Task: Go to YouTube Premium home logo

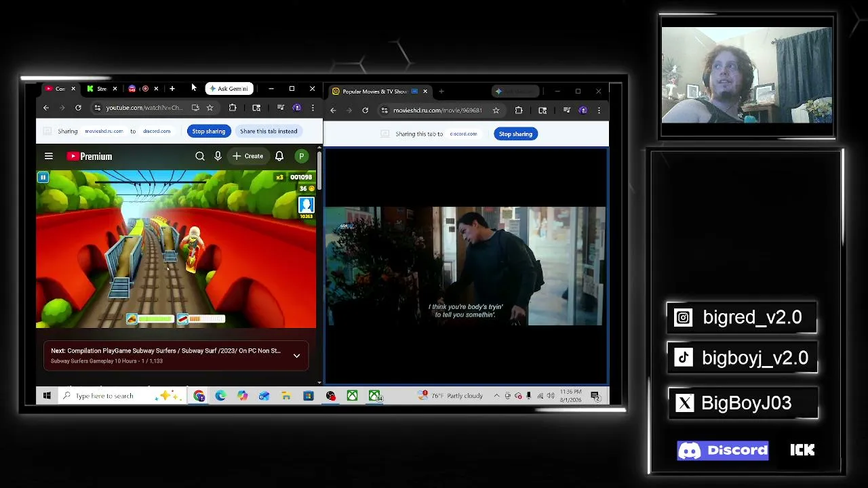Action: pos(90,157)
